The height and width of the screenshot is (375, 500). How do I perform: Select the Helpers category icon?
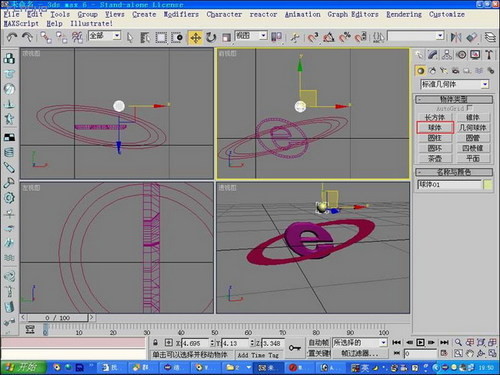(x=467, y=71)
